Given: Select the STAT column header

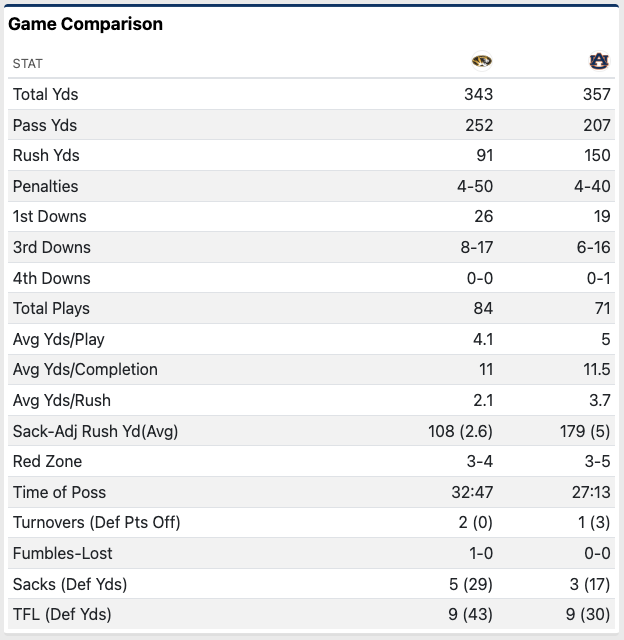Looking at the screenshot, I should [28, 64].
